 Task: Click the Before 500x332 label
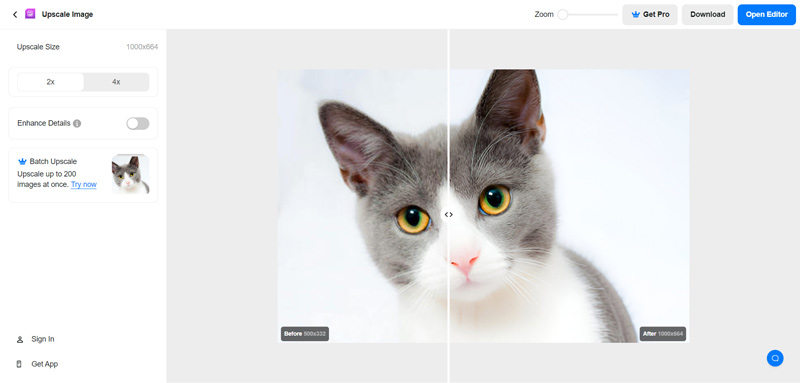point(305,334)
